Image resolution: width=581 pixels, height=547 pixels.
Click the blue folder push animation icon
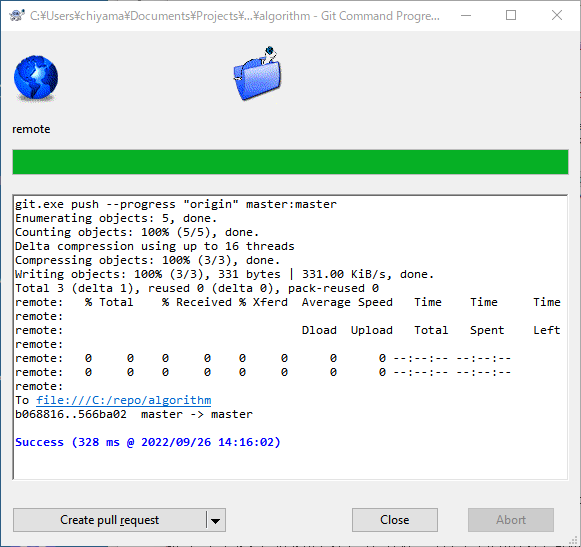pyautogui.click(x=258, y=73)
